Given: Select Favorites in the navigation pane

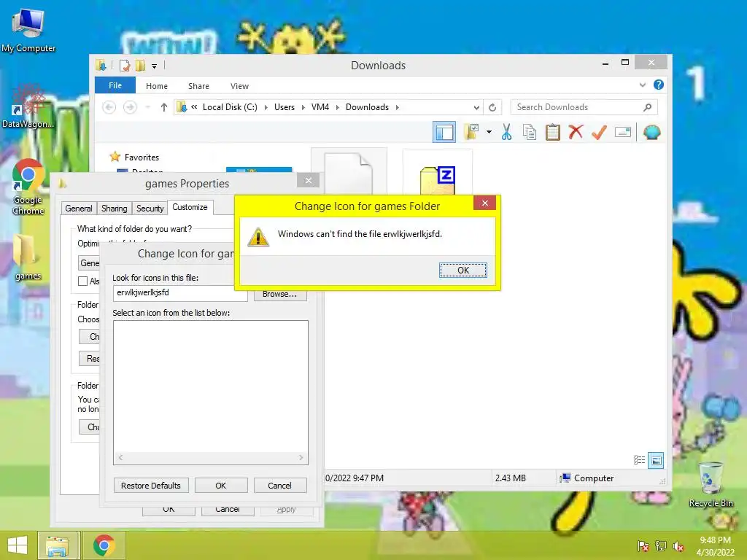Looking at the screenshot, I should point(142,157).
